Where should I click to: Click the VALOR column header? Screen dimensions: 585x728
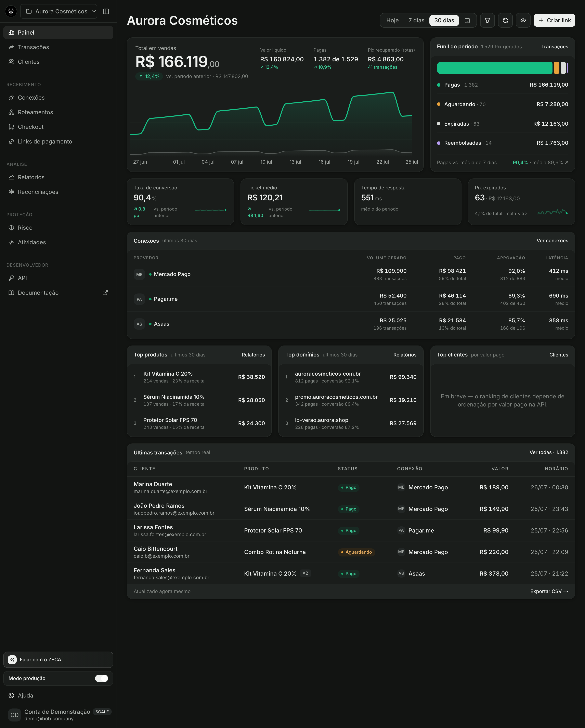point(500,469)
